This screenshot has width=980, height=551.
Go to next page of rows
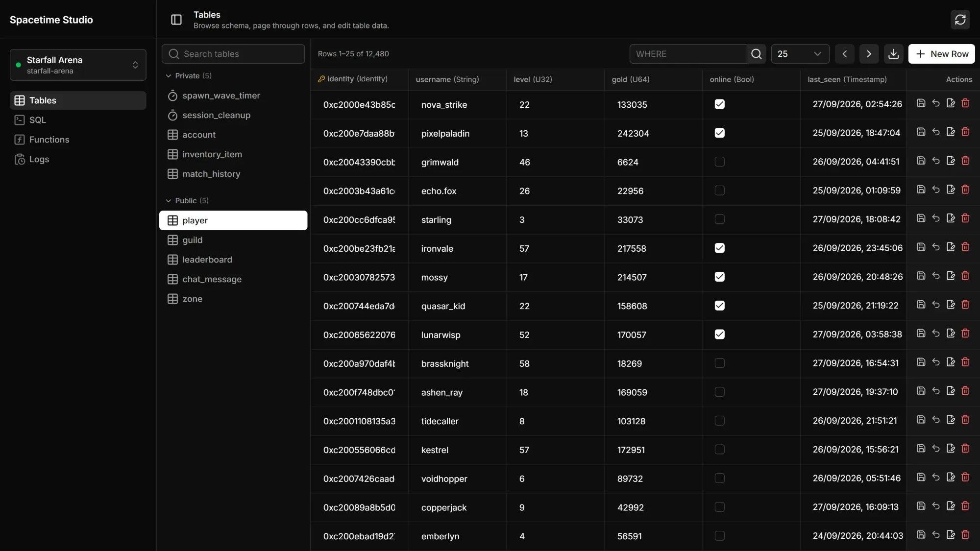[x=869, y=54]
